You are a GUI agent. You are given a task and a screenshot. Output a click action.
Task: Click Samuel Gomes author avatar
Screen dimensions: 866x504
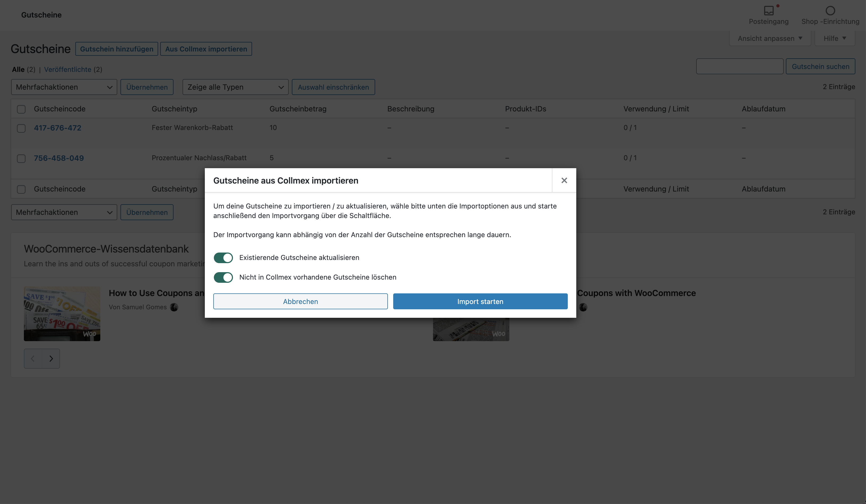click(x=174, y=307)
